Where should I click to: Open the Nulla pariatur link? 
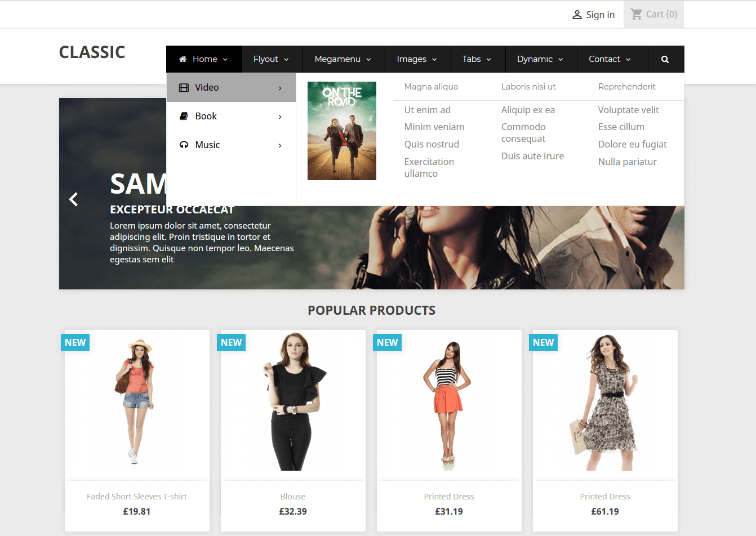(628, 162)
